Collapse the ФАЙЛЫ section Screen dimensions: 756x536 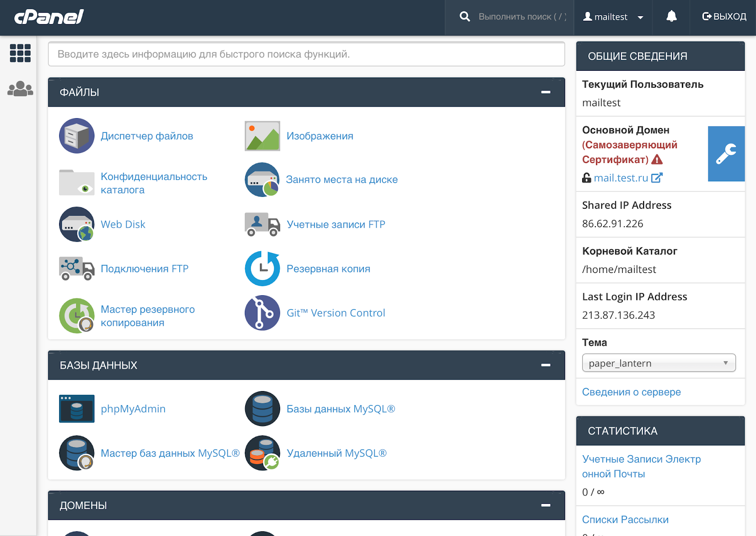point(546,92)
